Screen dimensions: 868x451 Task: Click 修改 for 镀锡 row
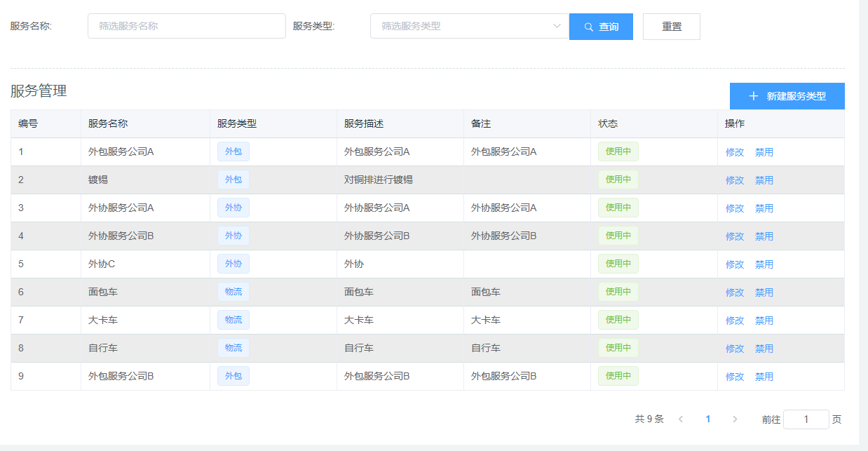point(735,180)
